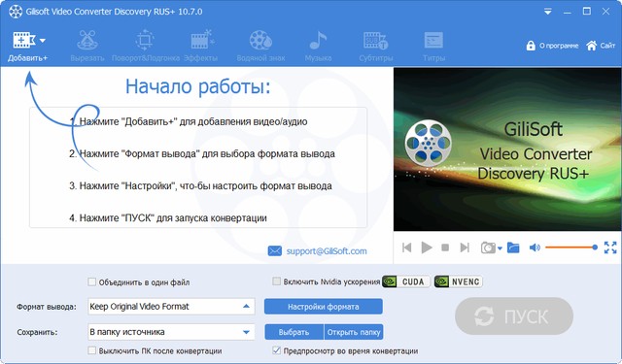
Task: Click the support@GiliSoft.com email link
Action: pyautogui.click(x=327, y=251)
